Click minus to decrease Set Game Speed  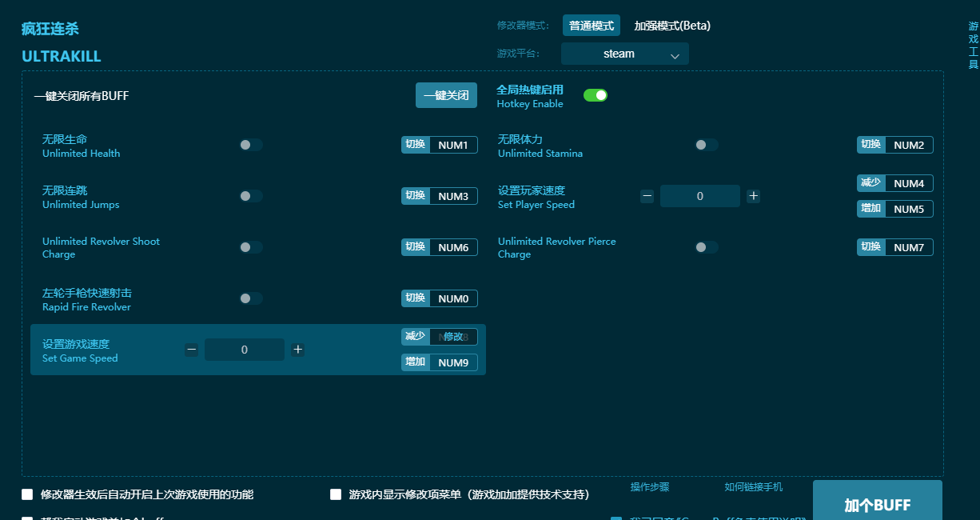click(191, 350)
